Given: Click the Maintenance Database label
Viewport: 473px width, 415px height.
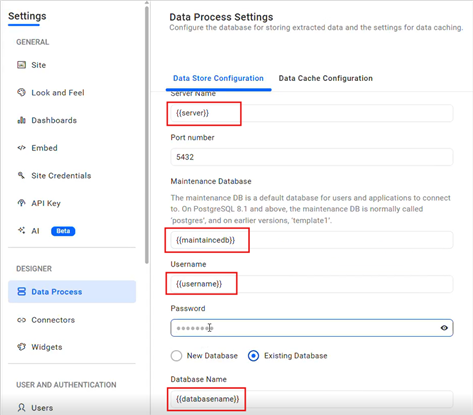Looking at the screenshot, I should tap(211, 181).
